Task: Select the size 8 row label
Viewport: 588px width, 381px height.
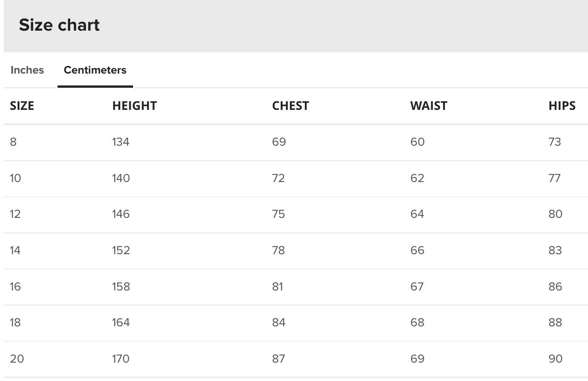Action: pyautogui.click(x=13, y=142)
